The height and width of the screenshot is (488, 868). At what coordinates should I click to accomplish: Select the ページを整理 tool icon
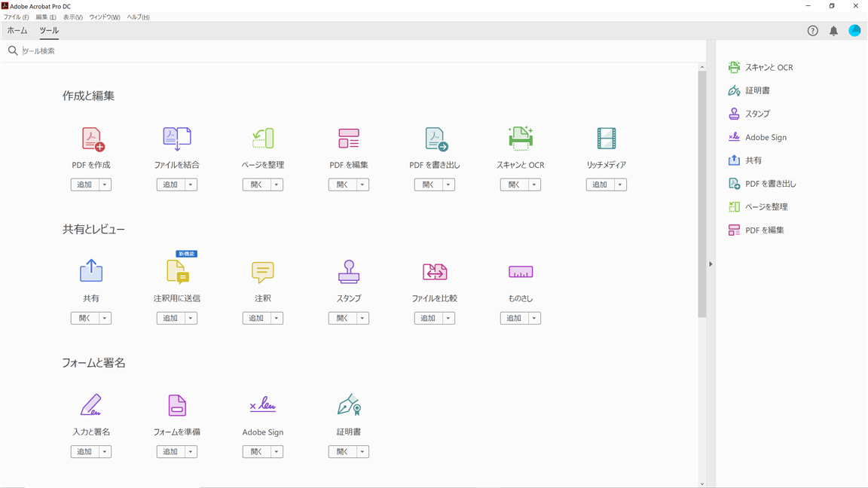tap(262, 139)
